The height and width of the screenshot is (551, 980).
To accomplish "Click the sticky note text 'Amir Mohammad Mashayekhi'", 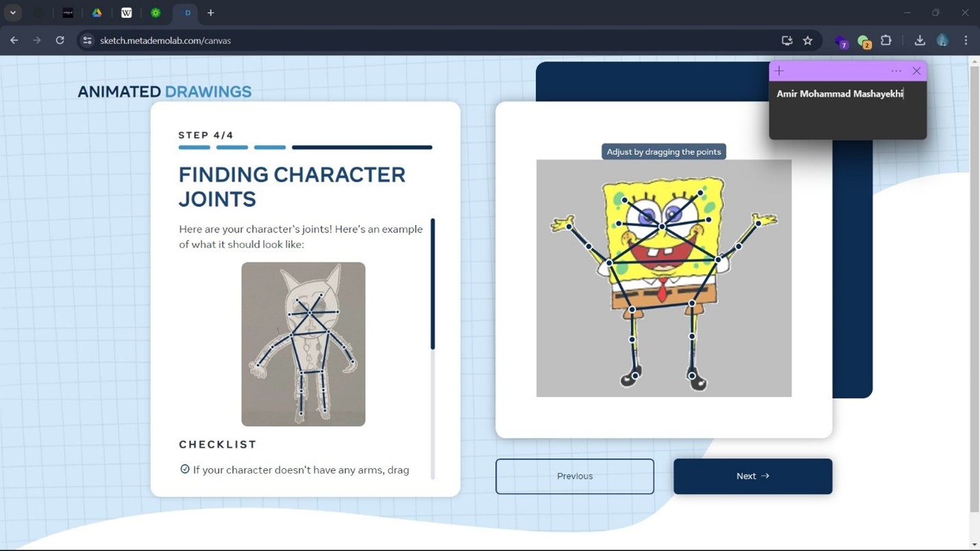I will (840, 94).
